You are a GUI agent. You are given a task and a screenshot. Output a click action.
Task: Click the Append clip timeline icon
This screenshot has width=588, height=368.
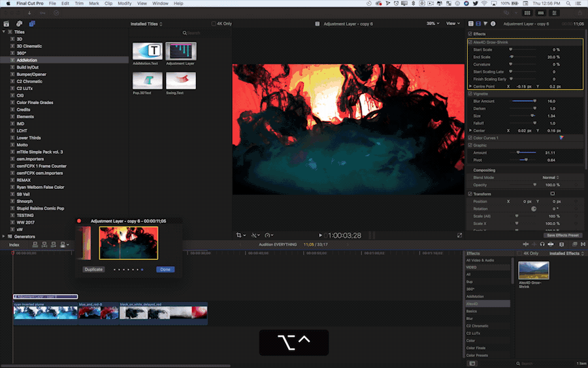(54, 244)
